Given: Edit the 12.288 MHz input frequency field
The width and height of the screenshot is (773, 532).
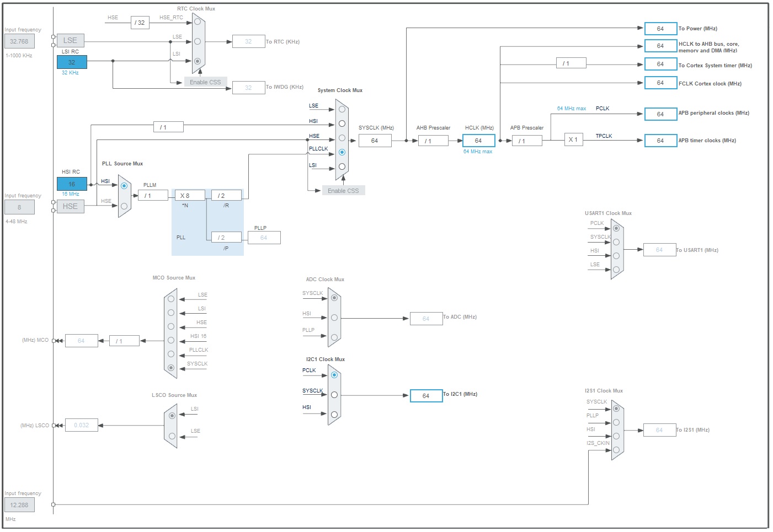Looking at the screenshot, I should click(19, 505).
